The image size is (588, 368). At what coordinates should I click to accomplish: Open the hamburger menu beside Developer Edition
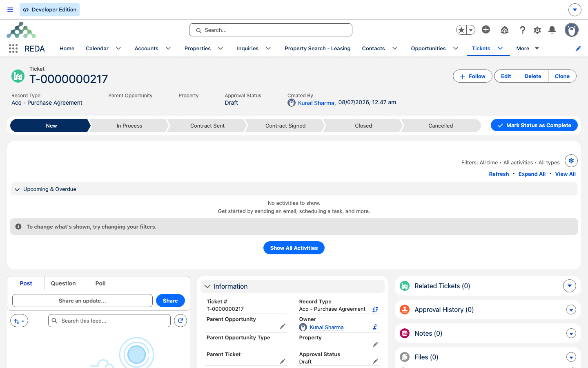click(x=10, y=10)
